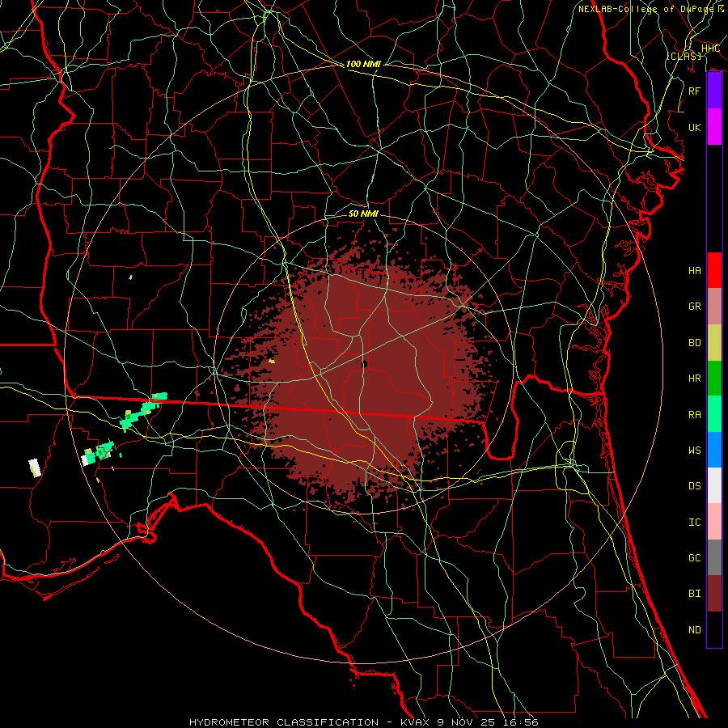The width and height of the screenshot is (728, 728).
Task: Click the "HHC" product code text
Action: tap(710, 49)
